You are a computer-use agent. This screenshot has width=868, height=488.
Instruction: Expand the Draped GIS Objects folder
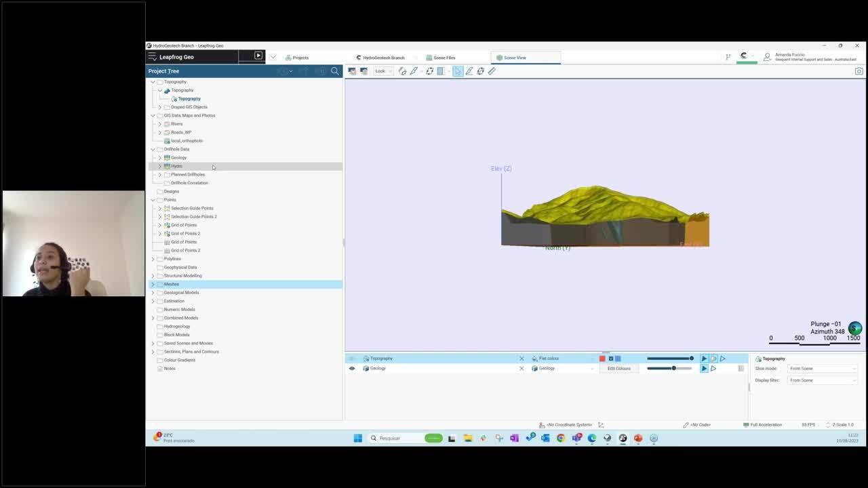point(160,107)
